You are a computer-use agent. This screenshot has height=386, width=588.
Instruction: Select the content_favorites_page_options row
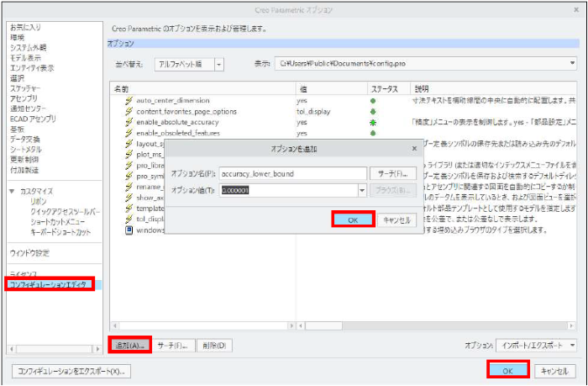(x=343, y=112)
